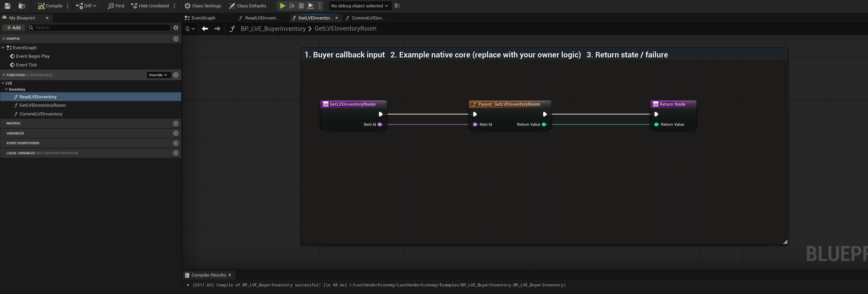Open My Blueprint view options gear
The image size is (868, 294).
(x=176, y=28)
